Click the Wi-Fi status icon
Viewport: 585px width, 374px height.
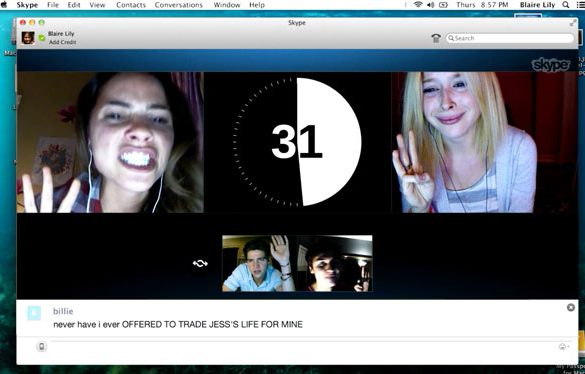[x=418, y=5]
